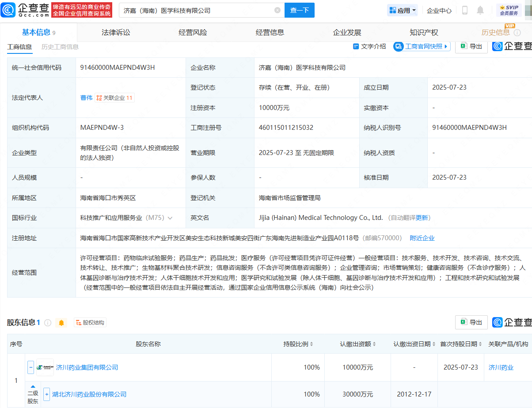532x408 pixels.
Task: Select the 统一社会信用代码 value 91460000MAEPND4W3H
Action: point(118,68)
